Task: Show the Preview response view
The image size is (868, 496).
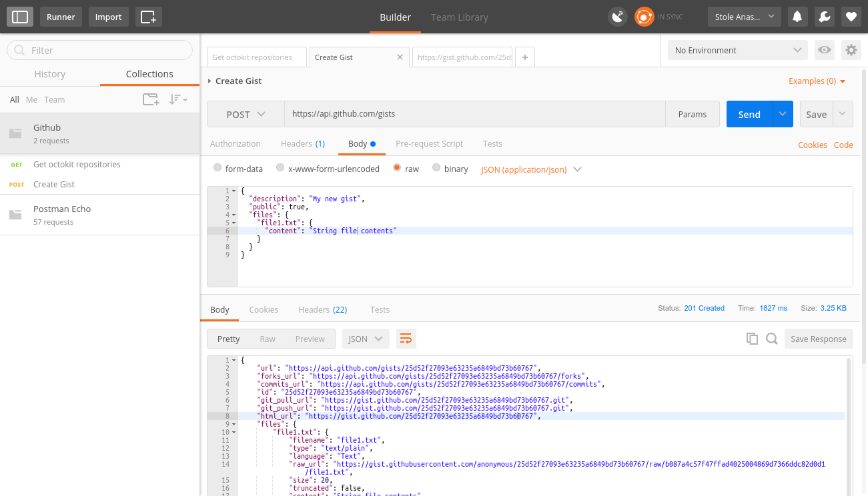Action: click(310, 339)
